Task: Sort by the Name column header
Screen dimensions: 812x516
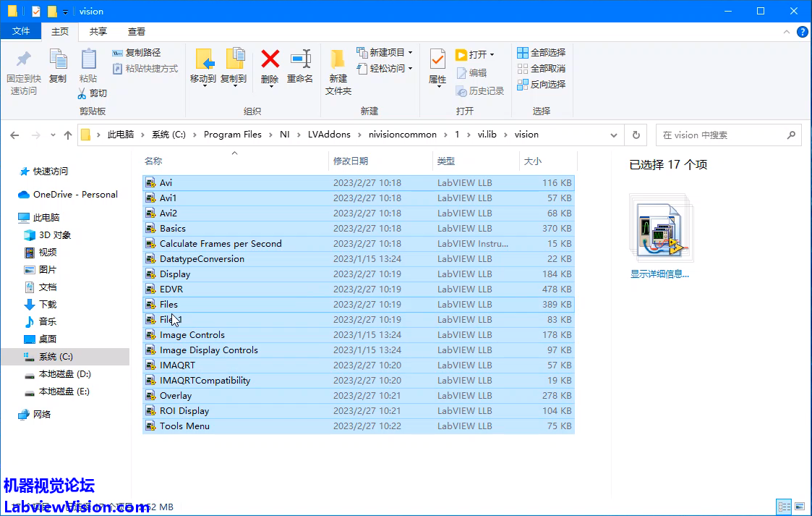Action: point(234,161)
